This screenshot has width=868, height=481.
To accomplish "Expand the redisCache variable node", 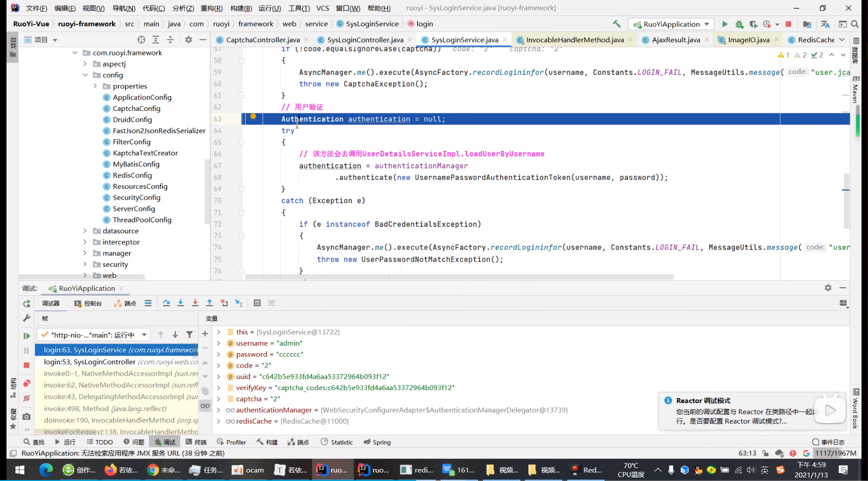I will (x=218, y=421).
